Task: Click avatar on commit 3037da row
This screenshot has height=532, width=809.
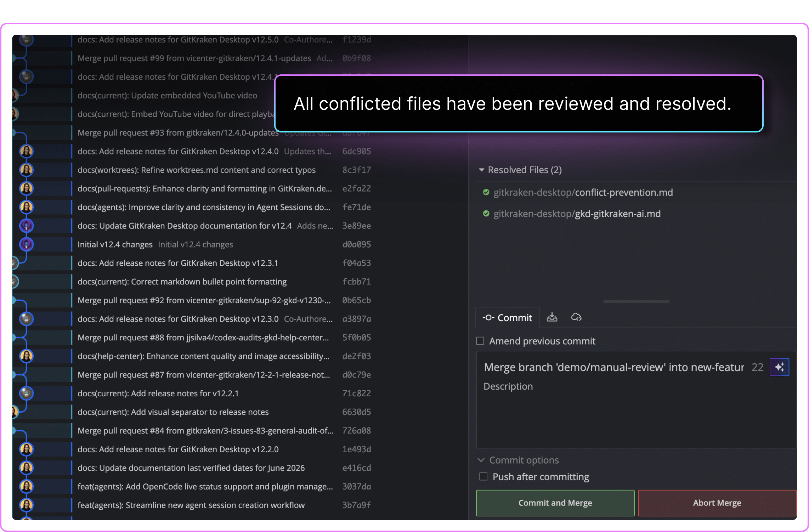Action: pos(26,486)
